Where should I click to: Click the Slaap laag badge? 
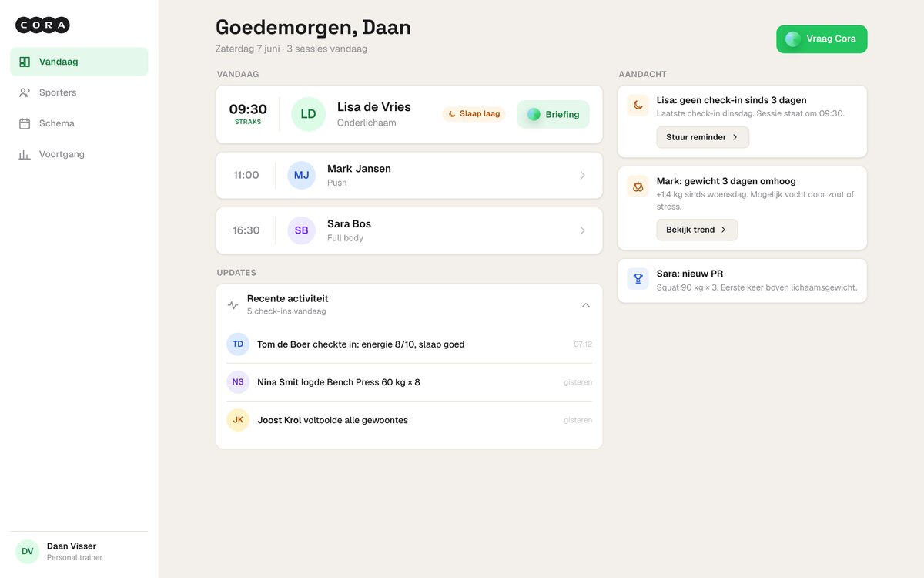(x=474, y=114)
